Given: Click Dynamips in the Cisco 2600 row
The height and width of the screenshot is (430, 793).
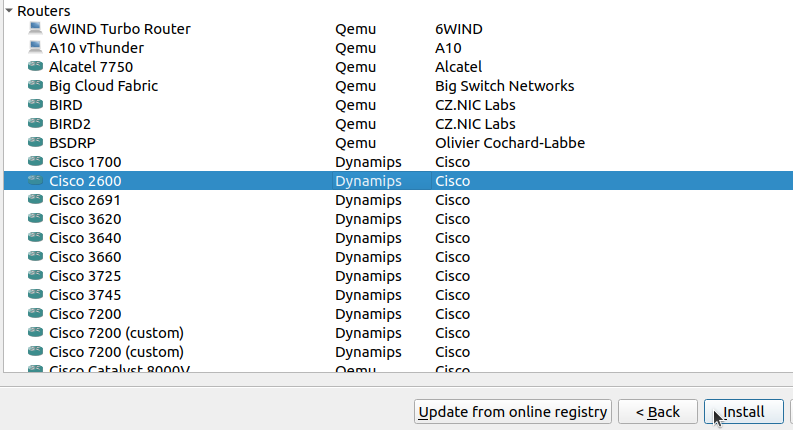Looking at the screenshot, I should (x=368, y=181).
